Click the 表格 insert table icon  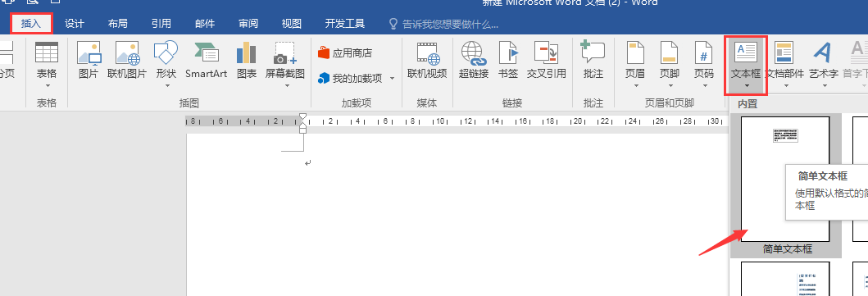point(47,52)
